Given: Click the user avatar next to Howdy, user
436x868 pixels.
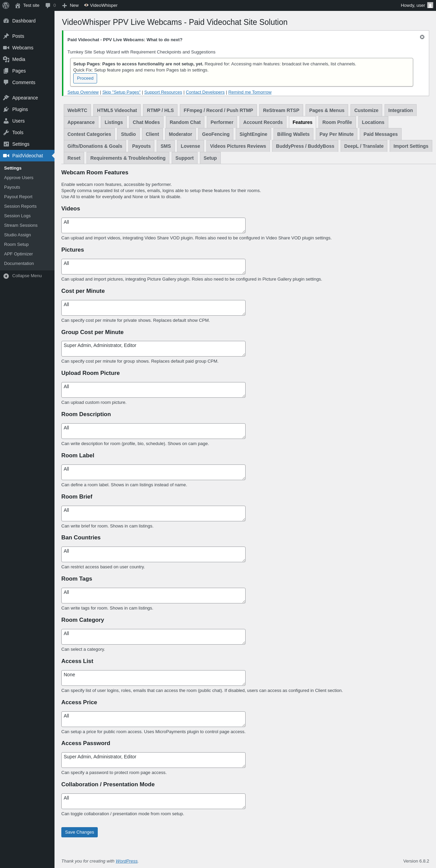Looking at the screenshot, I should [430, 5].
